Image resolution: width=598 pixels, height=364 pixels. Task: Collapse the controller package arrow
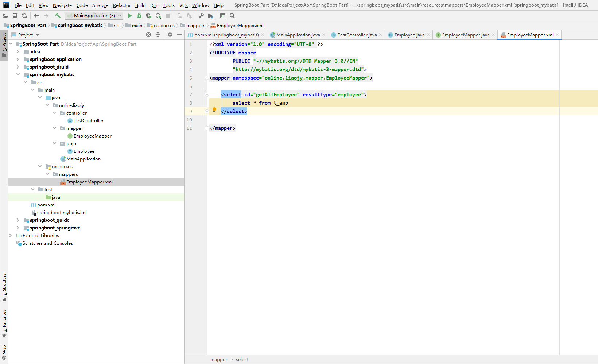(54, 113)
